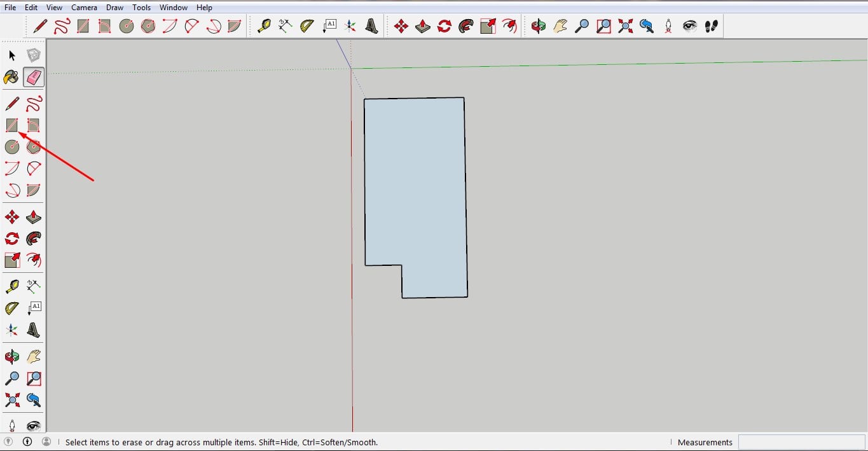The width and height of the screenshot is (868, 451).
Task: Select the Polygon tool in the top toolbar
Action: pos(148,26)
